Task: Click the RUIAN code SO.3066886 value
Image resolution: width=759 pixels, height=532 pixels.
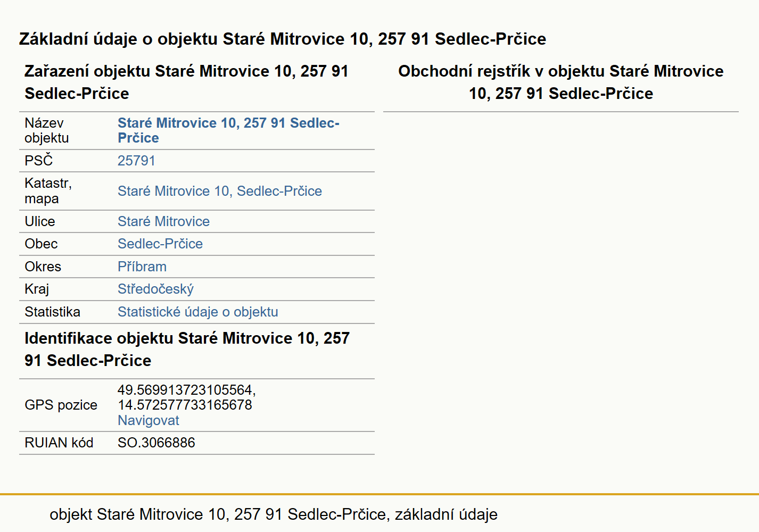Action: point(156,443)
